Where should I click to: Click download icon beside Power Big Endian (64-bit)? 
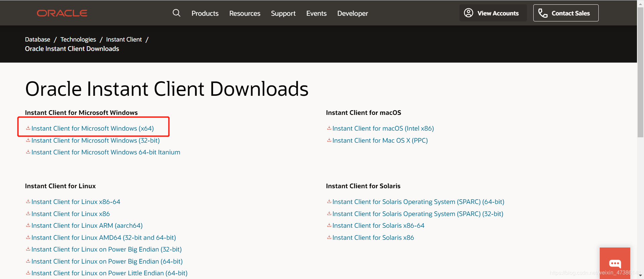click(28, 261)
